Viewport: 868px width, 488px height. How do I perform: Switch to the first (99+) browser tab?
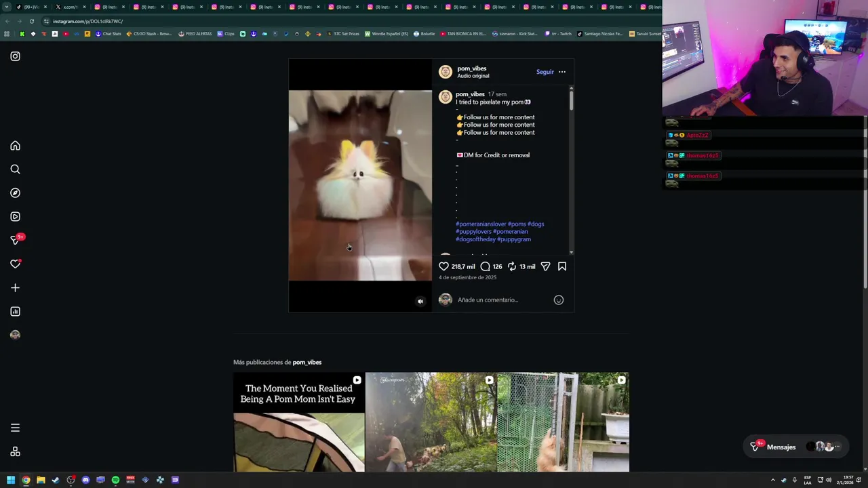pyautogui.click(x=31, y=7)
